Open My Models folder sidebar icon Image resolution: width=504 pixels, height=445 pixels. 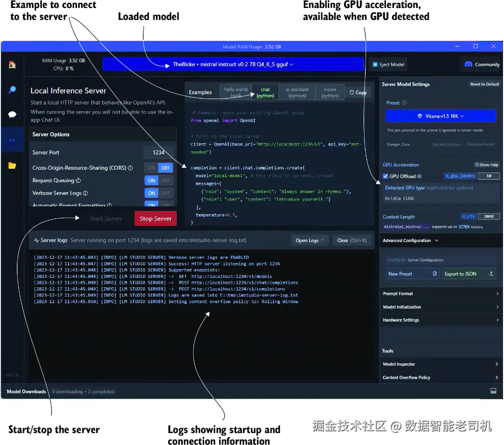click(x=12, y=165)
